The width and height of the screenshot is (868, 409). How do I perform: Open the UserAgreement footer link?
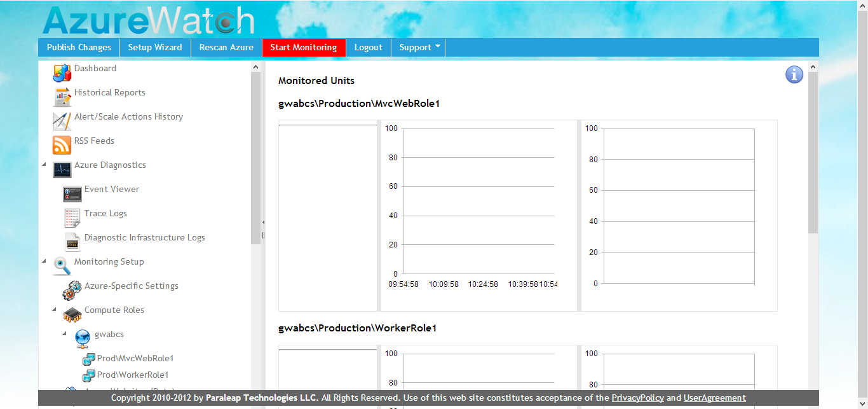coord(715,398)
